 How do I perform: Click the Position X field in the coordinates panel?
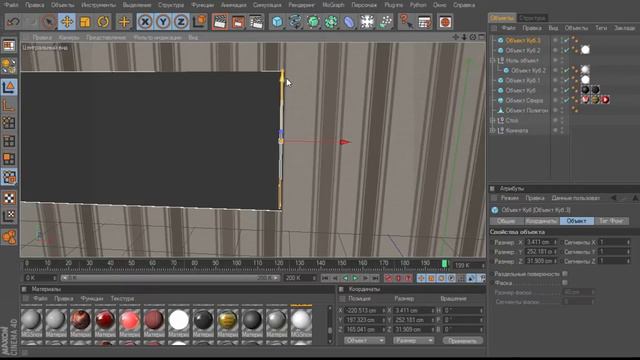pos(364,311)
